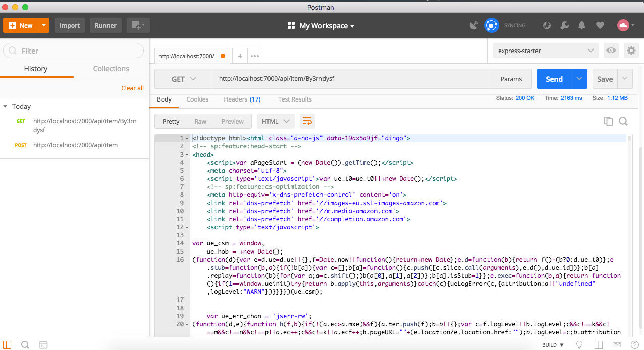The image size is (644, 350).
Task: Open keyboard shortcuts icon in status bar
Action: click(617, 345)
